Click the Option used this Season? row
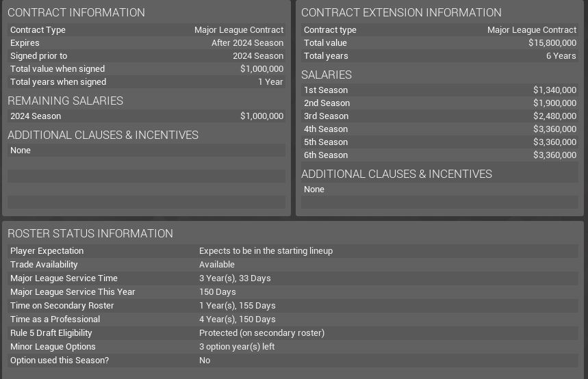Screen dimensions: 588x379 293,360
